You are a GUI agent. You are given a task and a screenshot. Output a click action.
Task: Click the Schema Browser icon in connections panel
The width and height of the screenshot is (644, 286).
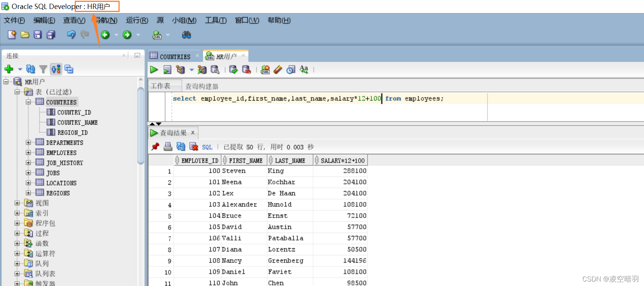click(69, 69)
